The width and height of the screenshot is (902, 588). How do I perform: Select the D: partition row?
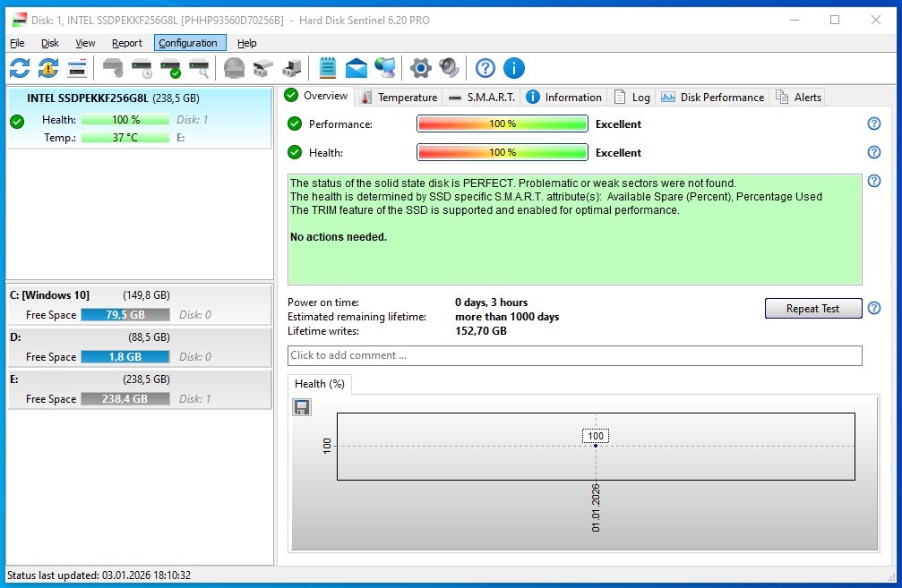click(x=139, y=346)
